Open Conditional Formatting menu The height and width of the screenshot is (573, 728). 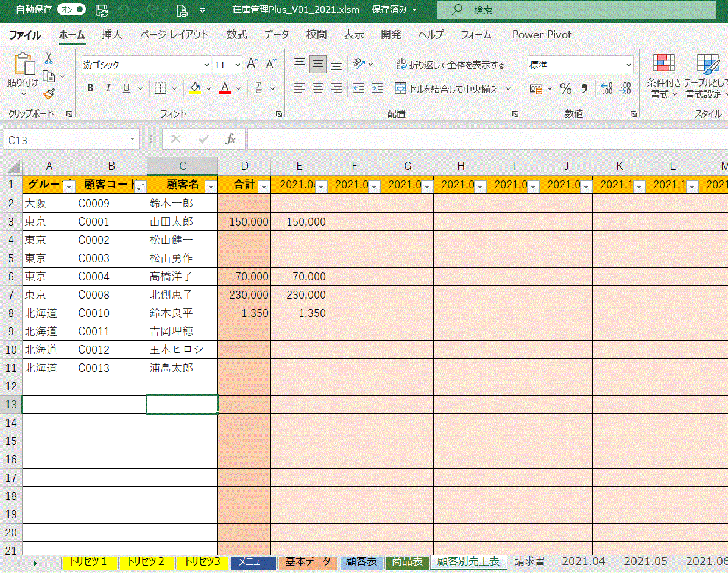pos(663,76)
